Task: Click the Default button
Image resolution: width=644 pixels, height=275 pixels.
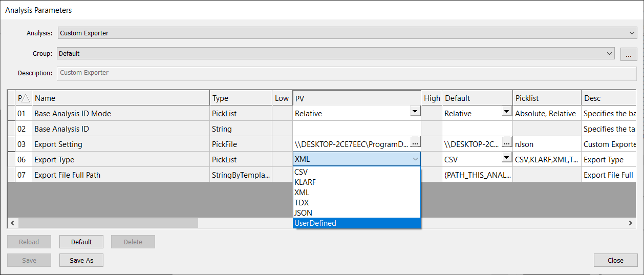Action: (81, 242)
